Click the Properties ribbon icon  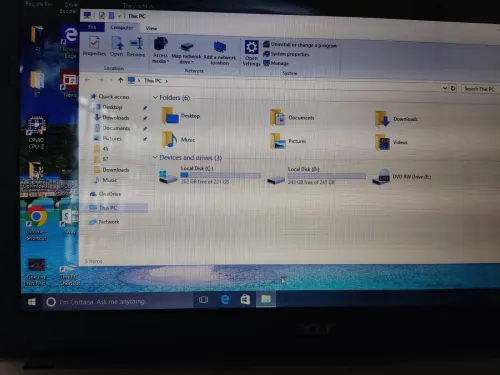point(94,46)
